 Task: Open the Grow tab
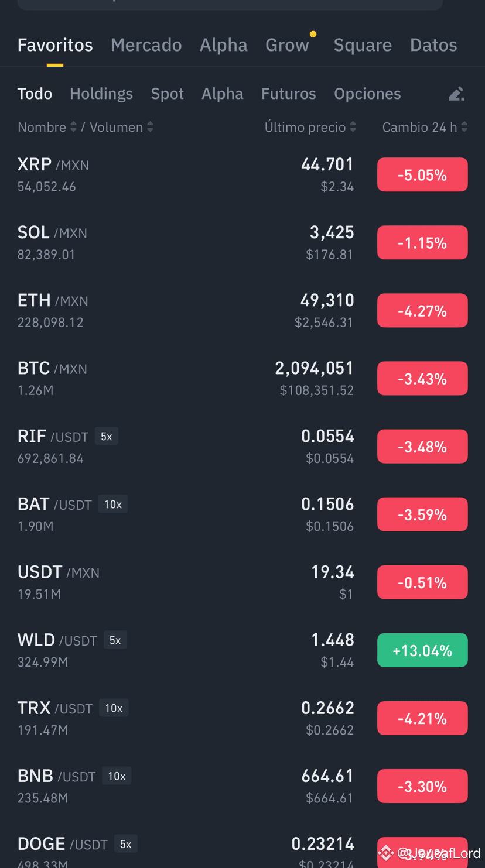point(287,45)
